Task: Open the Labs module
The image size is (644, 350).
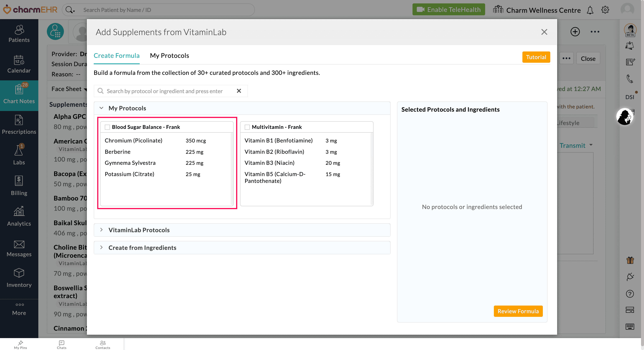Action: tap(19, 155)
